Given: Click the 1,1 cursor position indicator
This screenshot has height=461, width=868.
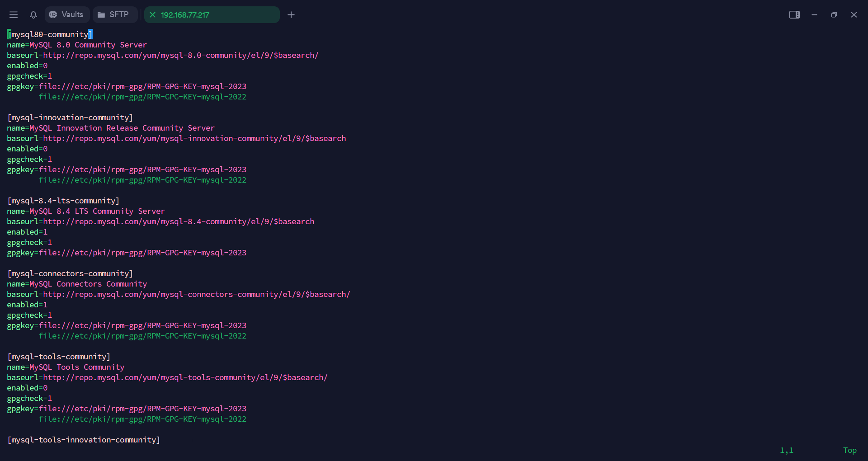Looking at the screenshot, I should [x=786, y=450].
